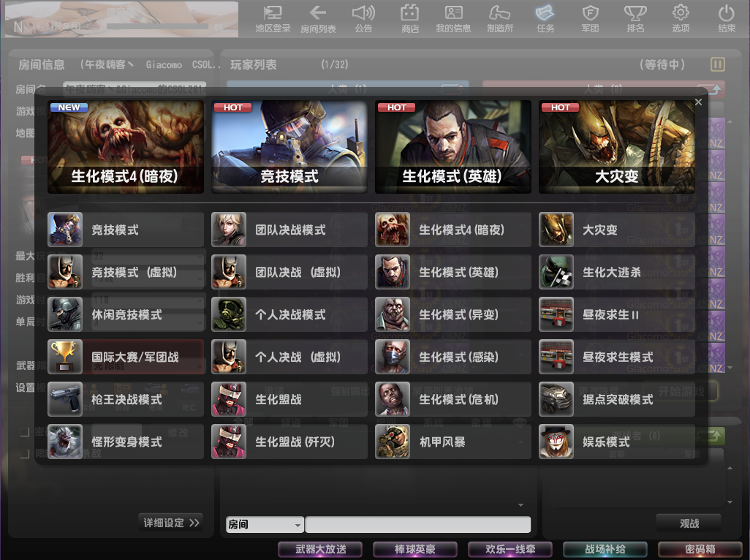
Task: View the 排名 rankings
Action: 635,18
